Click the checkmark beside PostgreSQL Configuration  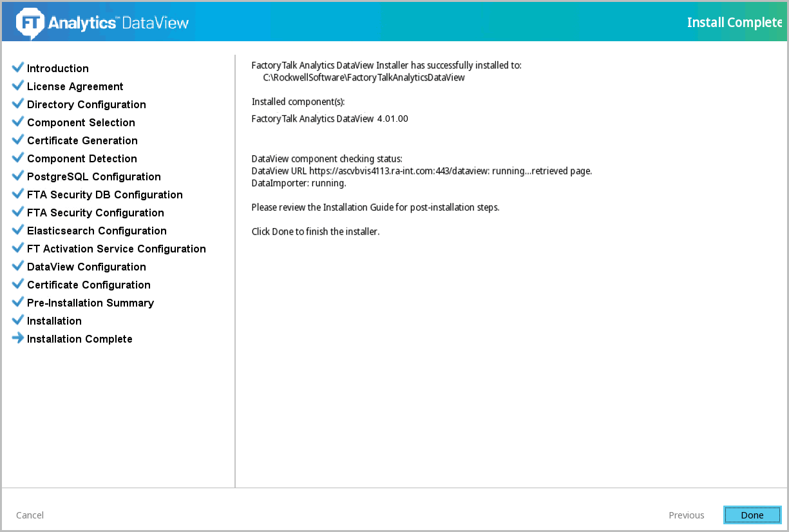[18, 176]
